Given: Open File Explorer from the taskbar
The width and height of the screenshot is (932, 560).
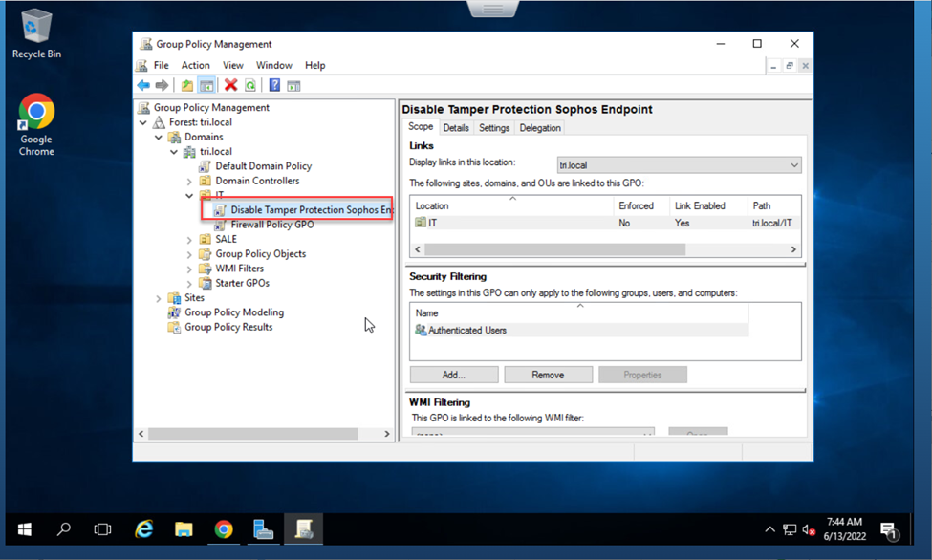Looking at the screenshot, I should 184,529.
